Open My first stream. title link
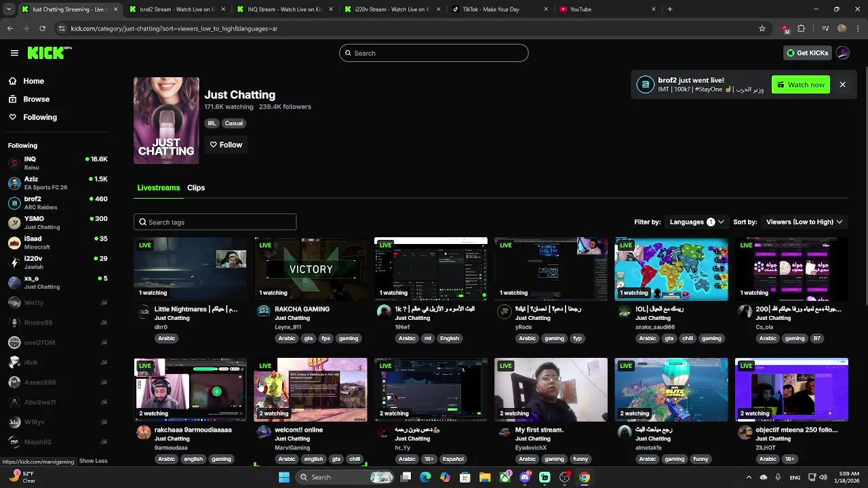This screenshot has height=488, width=868. tap(539, 430)
